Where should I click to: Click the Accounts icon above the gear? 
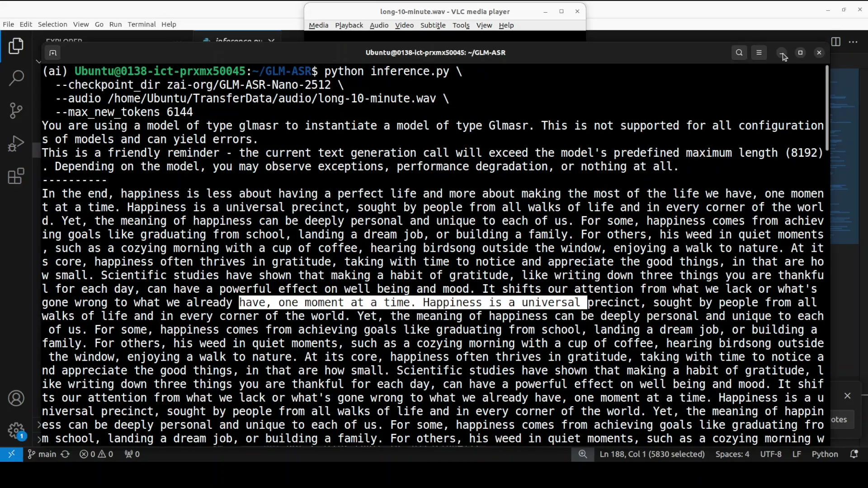(16, 399)
